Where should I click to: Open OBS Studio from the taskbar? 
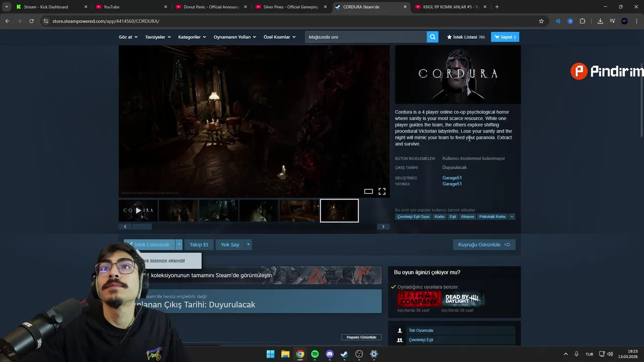coord(359,354)
